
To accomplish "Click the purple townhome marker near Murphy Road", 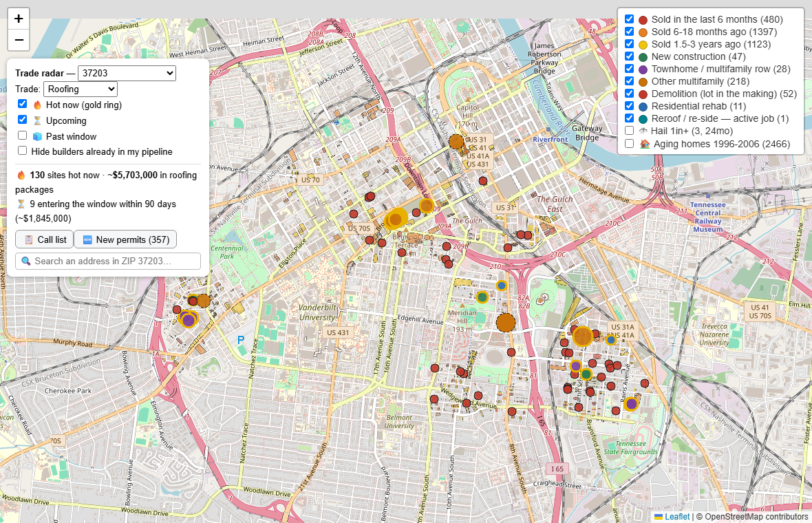I will 189,320.
